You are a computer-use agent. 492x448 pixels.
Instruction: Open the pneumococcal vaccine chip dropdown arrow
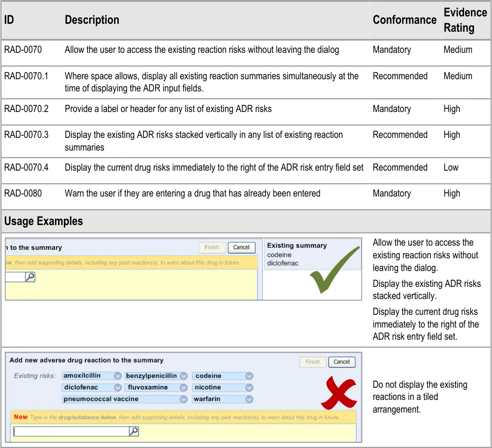coord(183,399)
